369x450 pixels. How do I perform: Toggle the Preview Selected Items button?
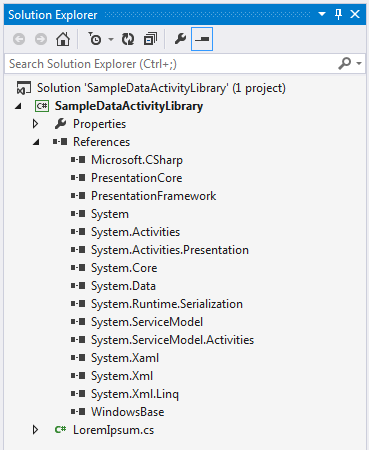click(202, 39)
